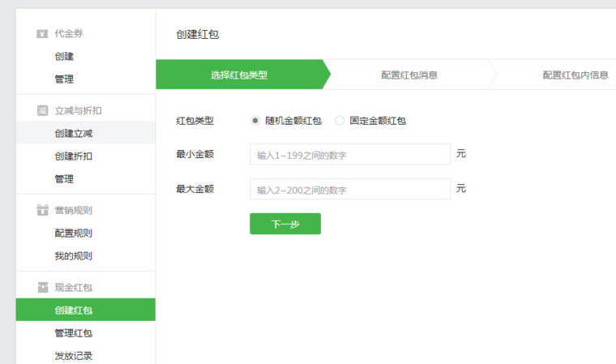Viewport: 616px width, 364px height.
Task: Open 管理 under 代金券 section
Action: click(64, 79)
